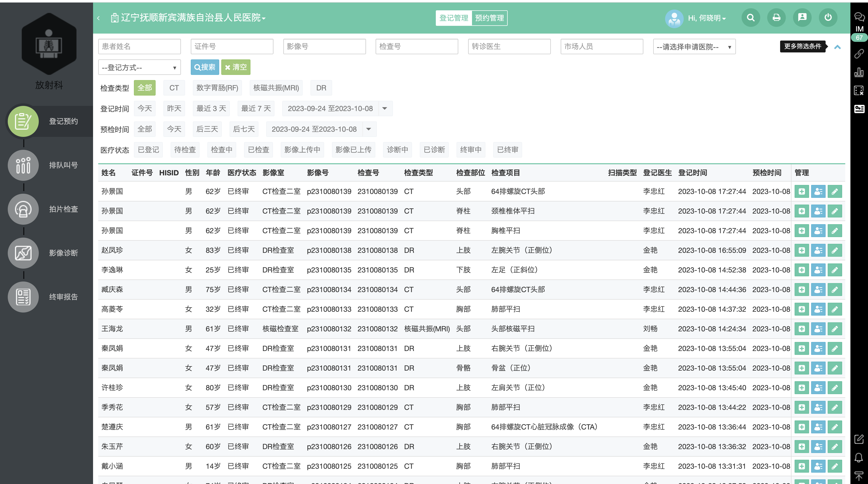Click the 影像号 input field
868x484 pixels.
[324, 46]
